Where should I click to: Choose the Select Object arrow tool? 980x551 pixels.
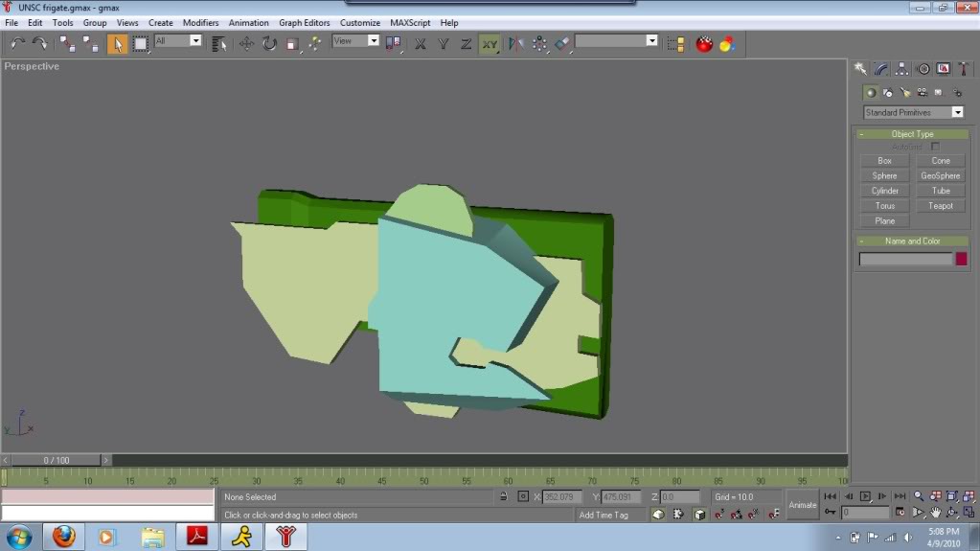[117, 44]
